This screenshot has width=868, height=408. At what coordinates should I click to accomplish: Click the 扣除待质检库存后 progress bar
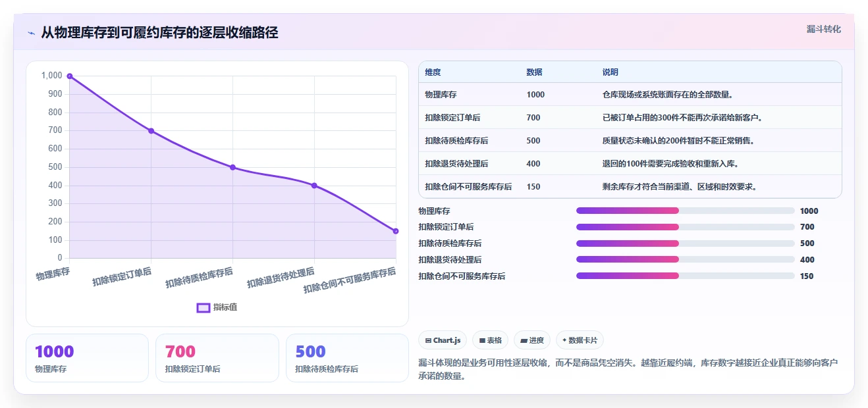686,243
